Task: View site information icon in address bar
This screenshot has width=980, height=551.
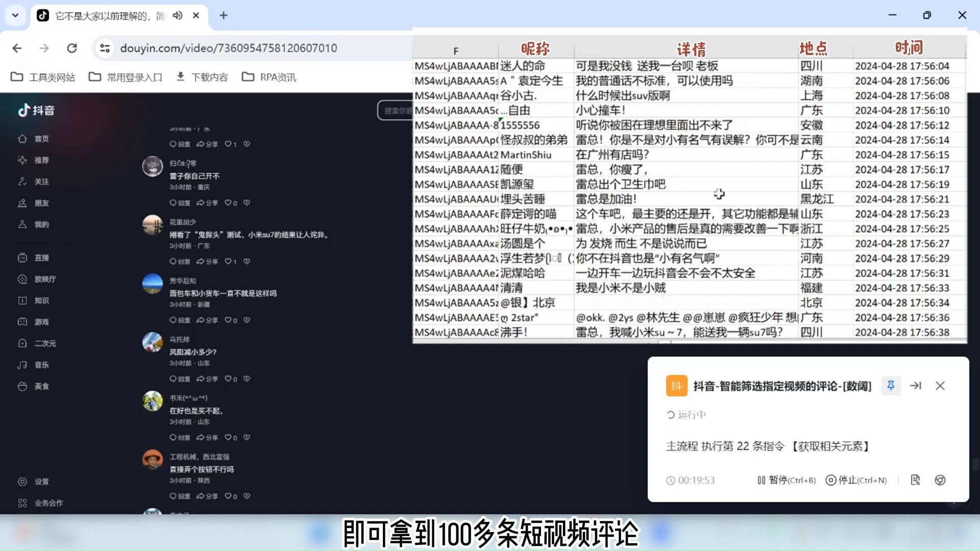Action: 105,48
